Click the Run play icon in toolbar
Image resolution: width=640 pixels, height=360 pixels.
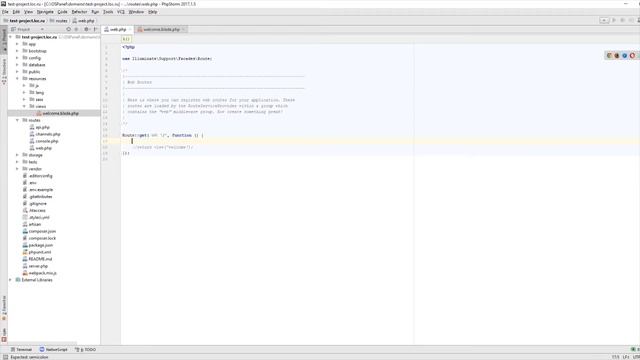(614, 20)
